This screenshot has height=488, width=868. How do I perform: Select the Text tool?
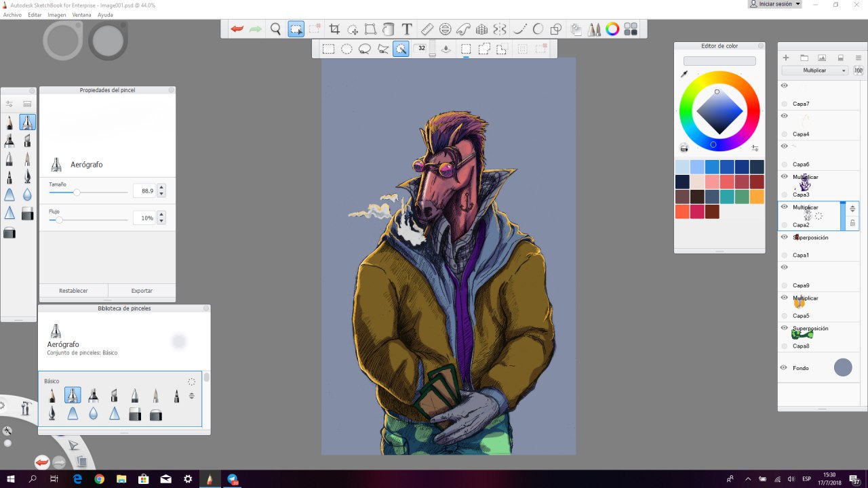pyautogui.click(x=407, y=29)
